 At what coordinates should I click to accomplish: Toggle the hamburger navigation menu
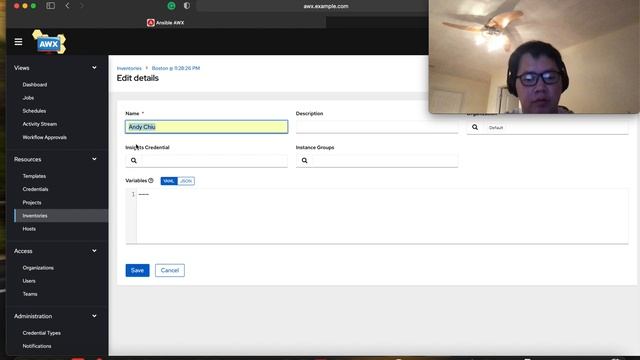click(18, 42)
